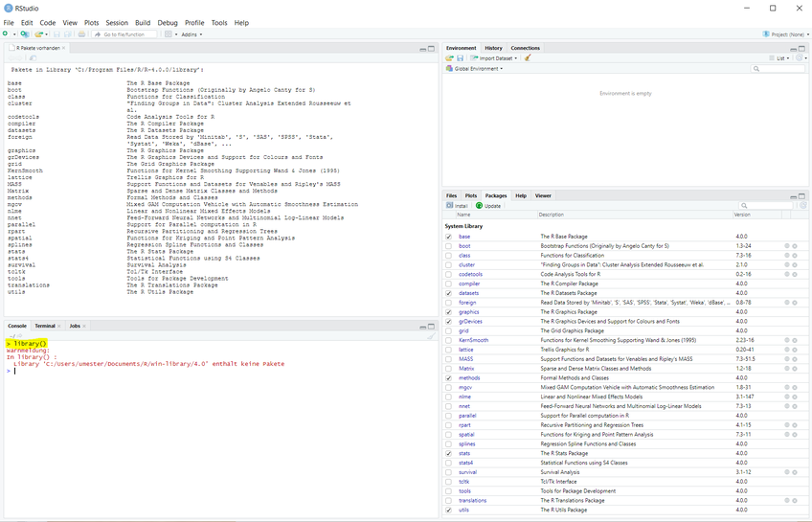Screen dimensions: 812x522
Task: Click the web info icon for nnet package
Action: tap(787, 406)
